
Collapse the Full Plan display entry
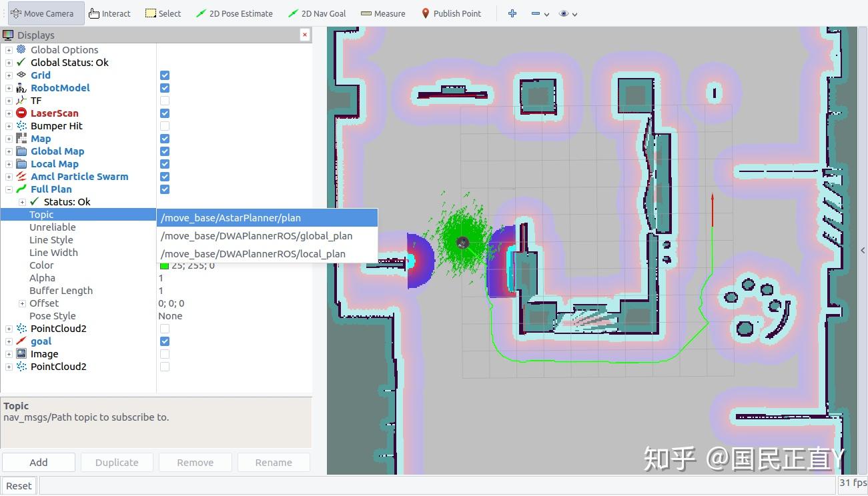[8, 189]
